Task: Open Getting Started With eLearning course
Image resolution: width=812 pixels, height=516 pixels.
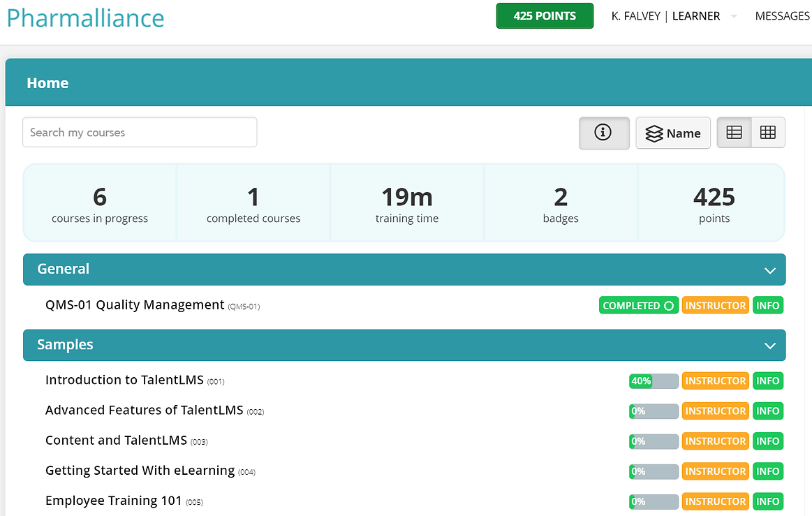Action: [x=140, y=470]
